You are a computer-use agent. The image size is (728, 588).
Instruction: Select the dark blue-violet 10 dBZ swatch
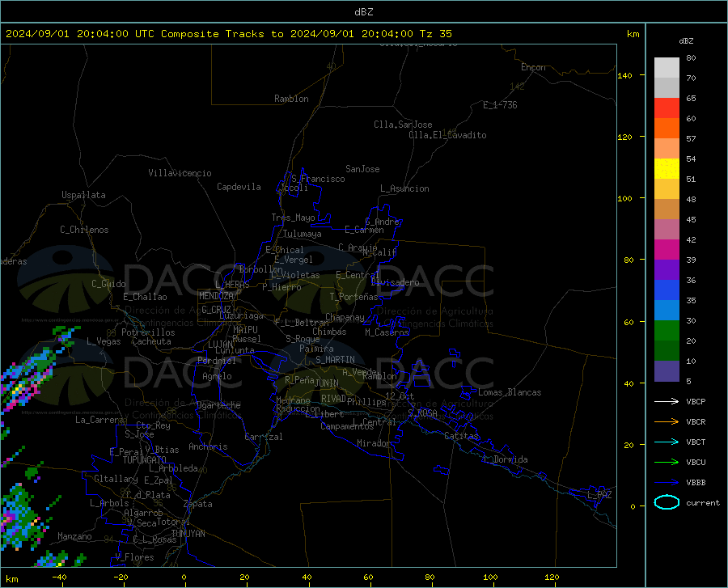pyautogui.click(x=667, y=370)
